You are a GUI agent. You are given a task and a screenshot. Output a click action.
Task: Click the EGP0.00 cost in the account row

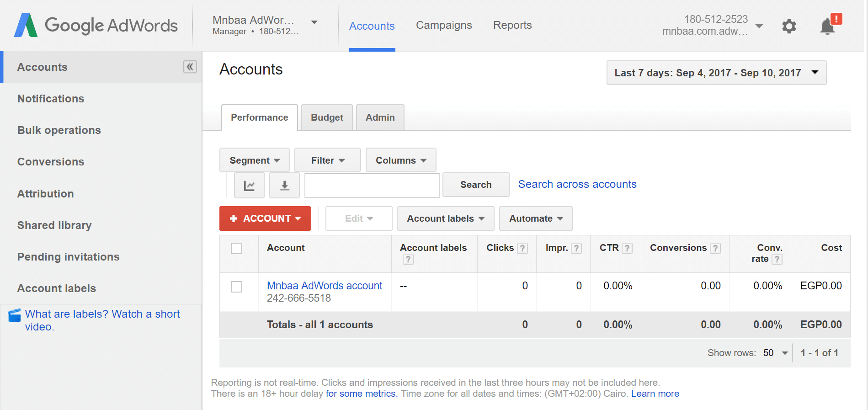[821, 286]
